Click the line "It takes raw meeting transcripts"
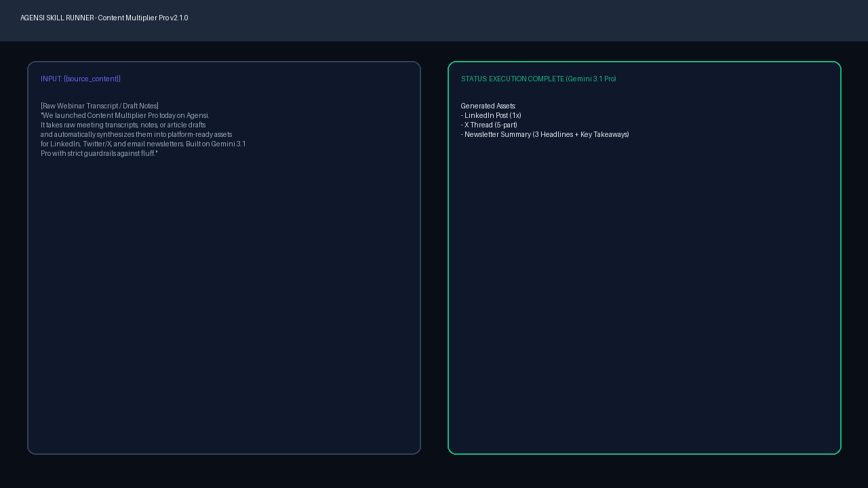The height and width of the screenshot is (488, 868). pos(123,125)
